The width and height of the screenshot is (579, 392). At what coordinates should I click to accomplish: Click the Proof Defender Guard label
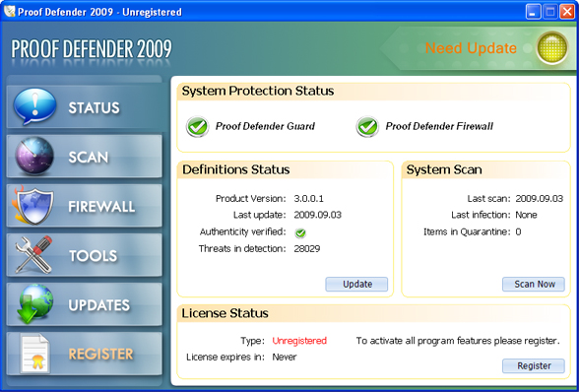point(265,126)
